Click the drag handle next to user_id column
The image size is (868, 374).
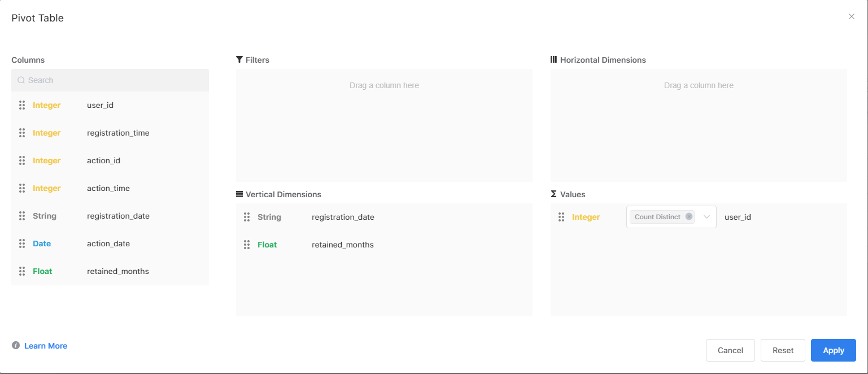21,105
